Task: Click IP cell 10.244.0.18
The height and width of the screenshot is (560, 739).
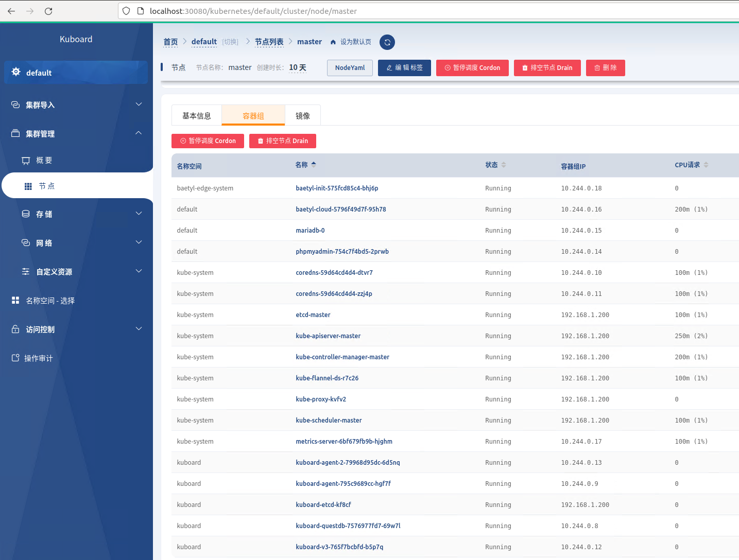Action: (581, 188)
